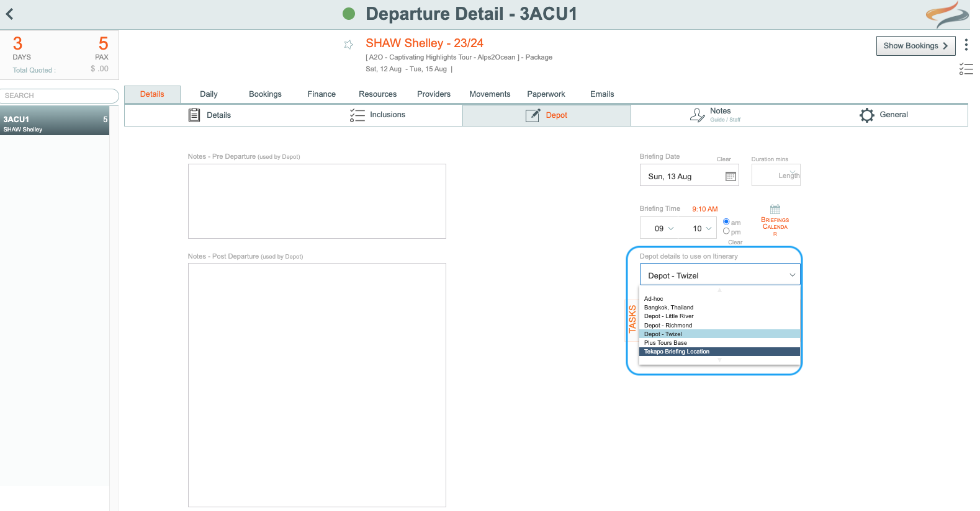Switch to the Finance tab

tap(321, 94)
